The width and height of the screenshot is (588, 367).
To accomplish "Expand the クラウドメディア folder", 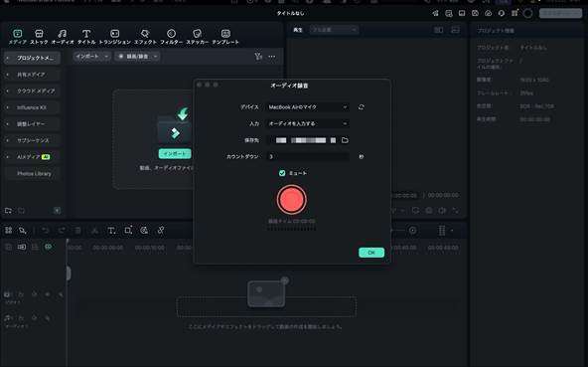I will point(7,91).
